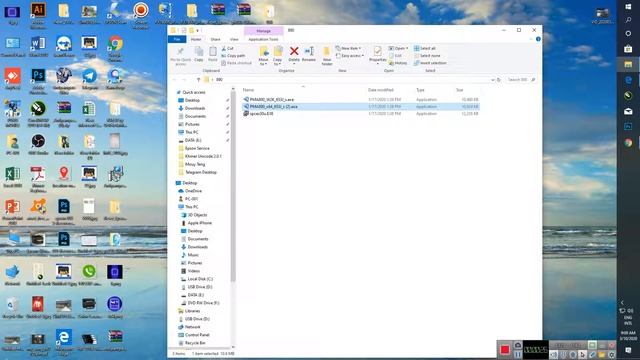This screenshot has height=360, width=640.
Task: Click the Up arrow navigation button
Action: click(x=198, y=80)
